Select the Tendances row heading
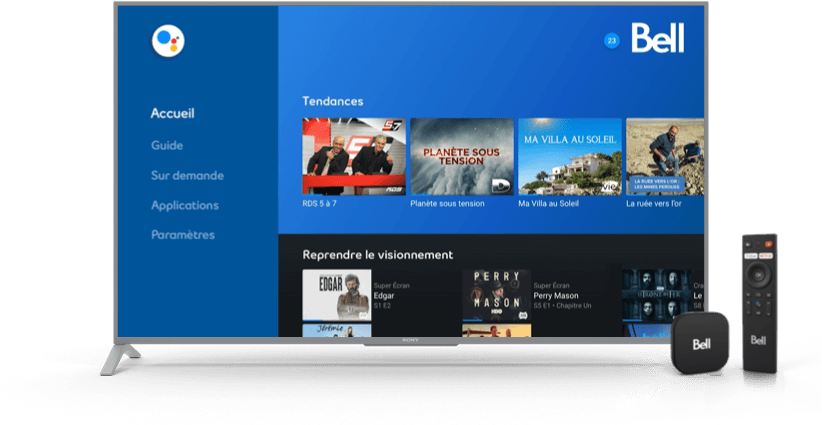The height and width of the screenshot is (425, 822). [332, 101]
